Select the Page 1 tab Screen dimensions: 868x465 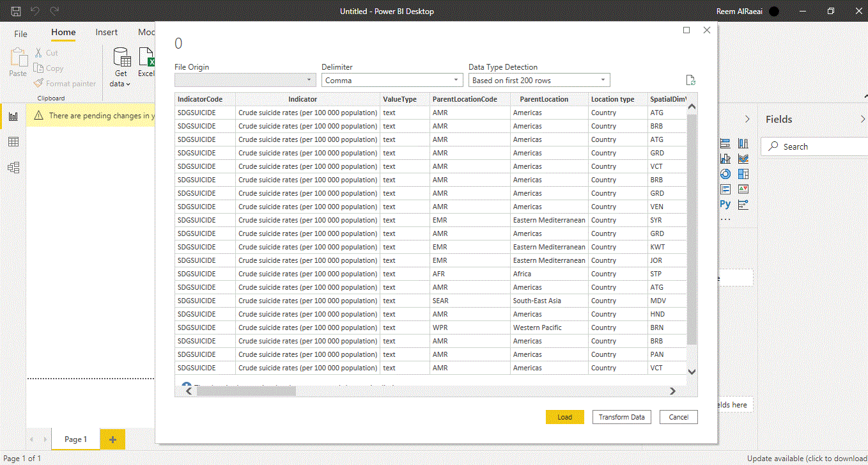[x=75, y=439]
